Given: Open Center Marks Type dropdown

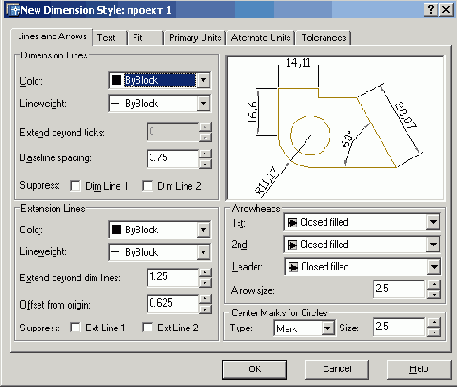Looking at the screenshot, I should point(328,328).
